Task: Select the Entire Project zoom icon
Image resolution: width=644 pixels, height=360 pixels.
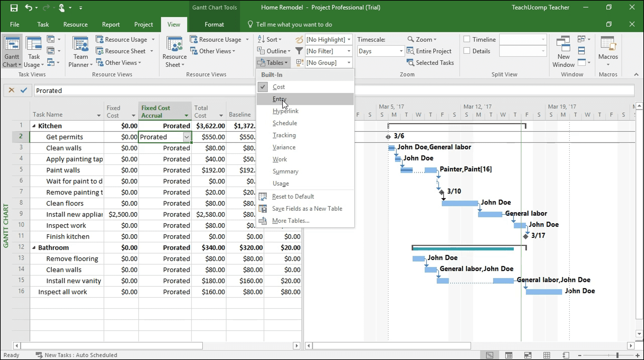Action: coord(428,51)
